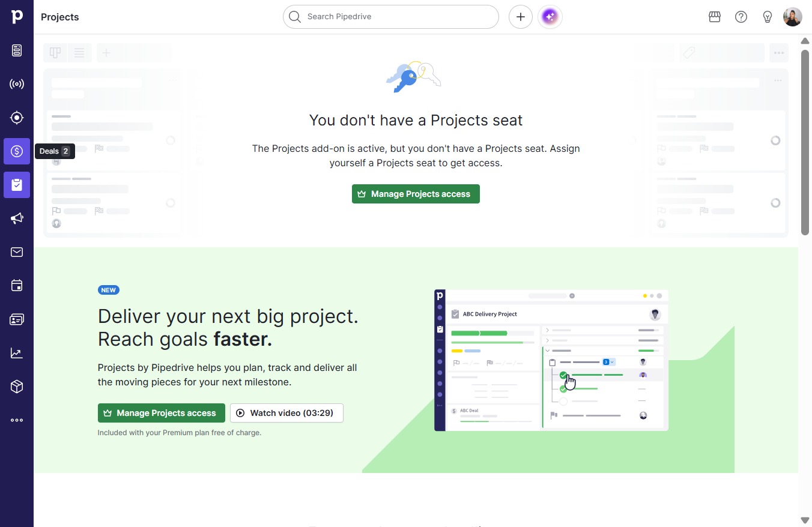Click the "Deals 2" tooltip label

coord(55,151)
